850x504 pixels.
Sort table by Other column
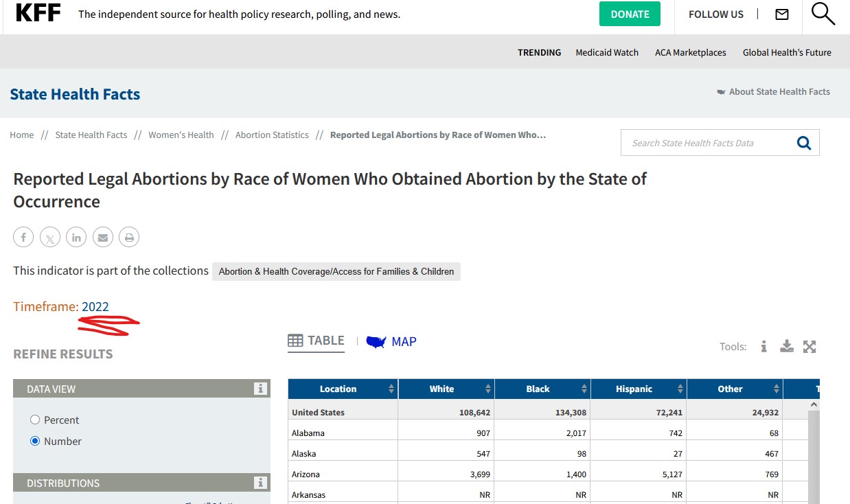pyautogui.click(x=735, y=389)
